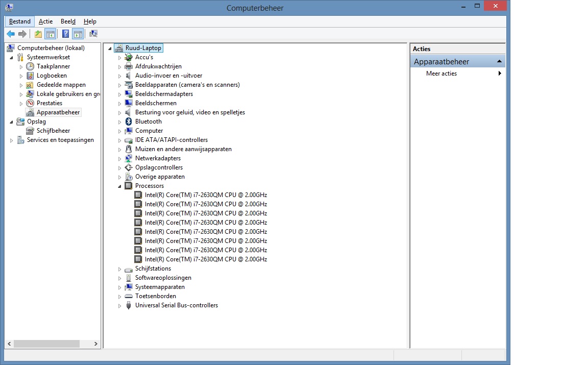The image size is (588, 365).
Task: Expand the Beeldschermadapters category
Action: point(119,94)
